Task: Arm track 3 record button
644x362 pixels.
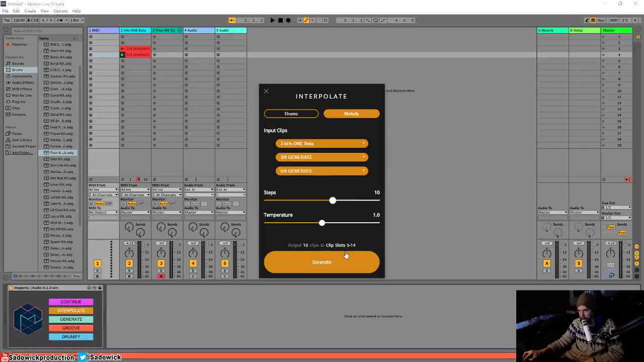Action: 161,277
